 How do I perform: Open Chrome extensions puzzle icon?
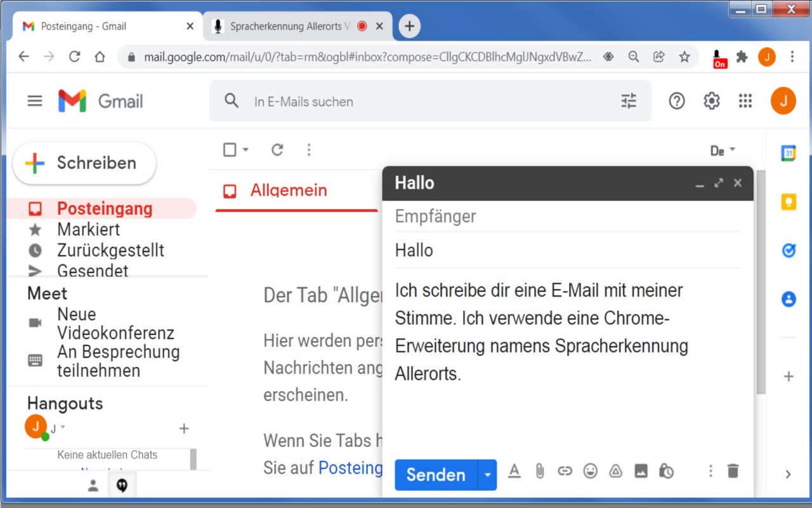coord(742,57)
